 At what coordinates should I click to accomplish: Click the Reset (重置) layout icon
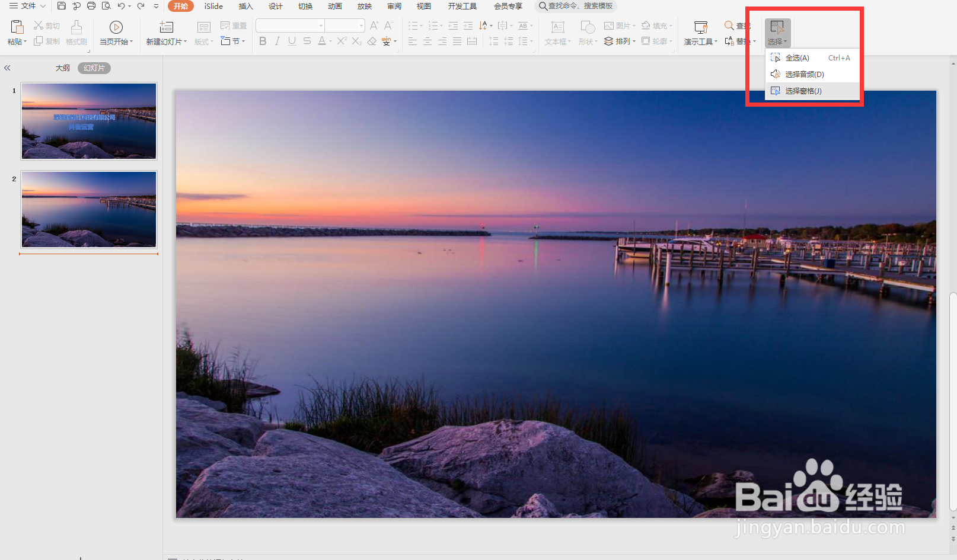(x=225, y=25)
